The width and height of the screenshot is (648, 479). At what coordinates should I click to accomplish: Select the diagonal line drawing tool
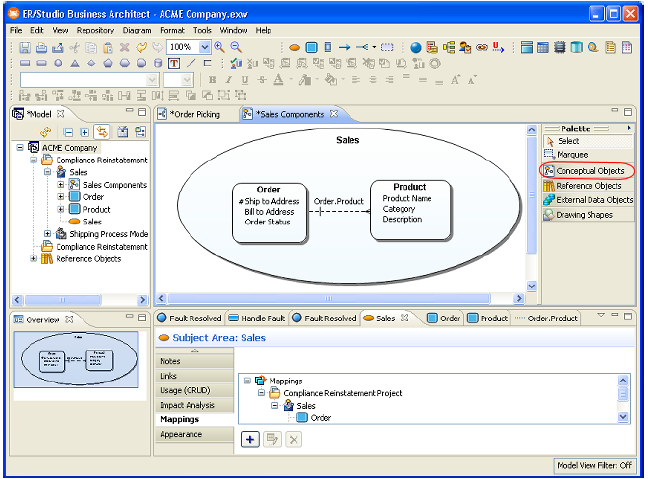coord(191,63)
